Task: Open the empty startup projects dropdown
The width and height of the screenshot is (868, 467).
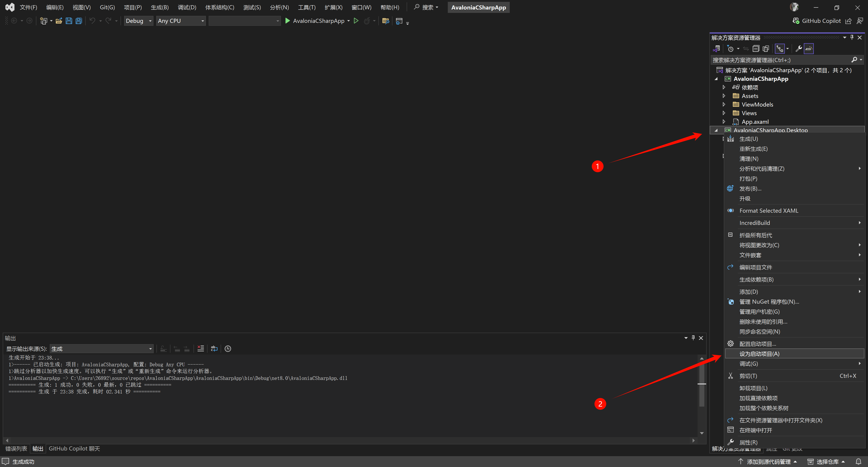Action: (245, 21)
